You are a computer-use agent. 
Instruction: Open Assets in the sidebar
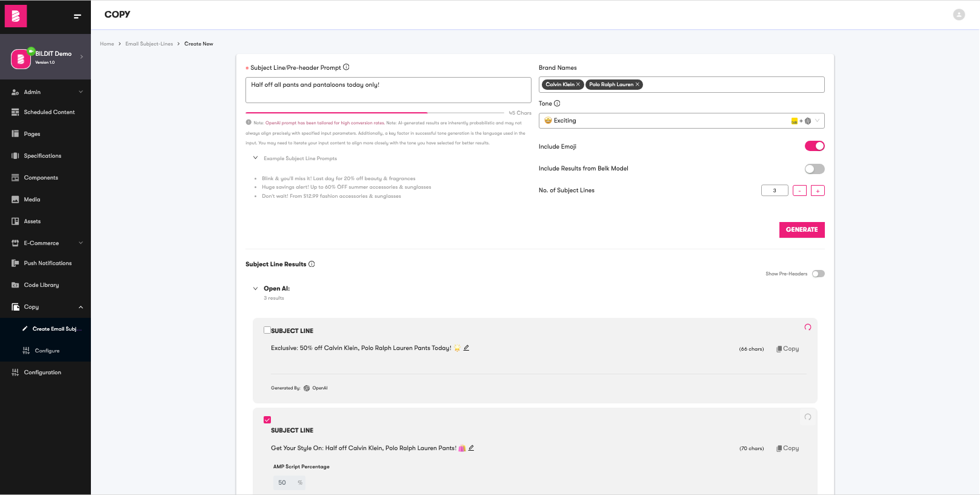pos(45,221)
